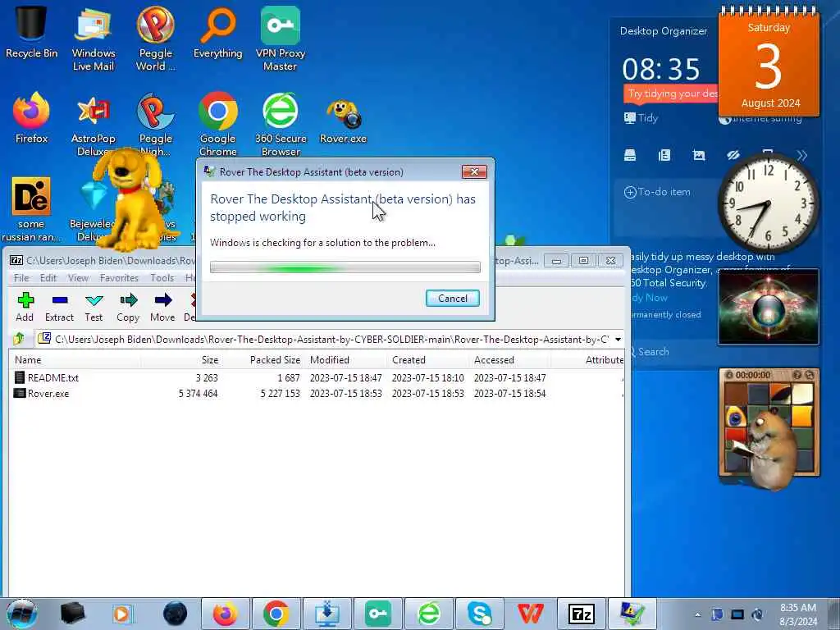Click the Extract tool in 7-Zip
This screenshot has width=840, height=630.
click(59, 307)
